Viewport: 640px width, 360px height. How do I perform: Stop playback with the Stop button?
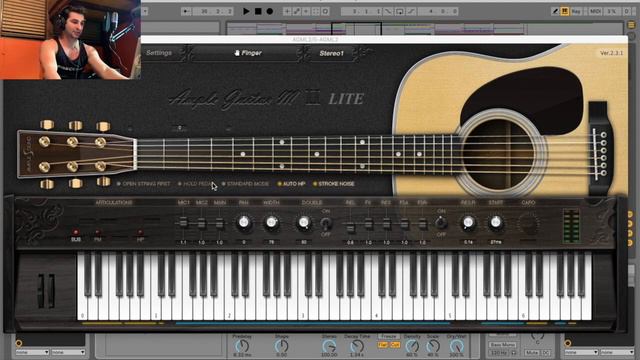click(258, 11)
